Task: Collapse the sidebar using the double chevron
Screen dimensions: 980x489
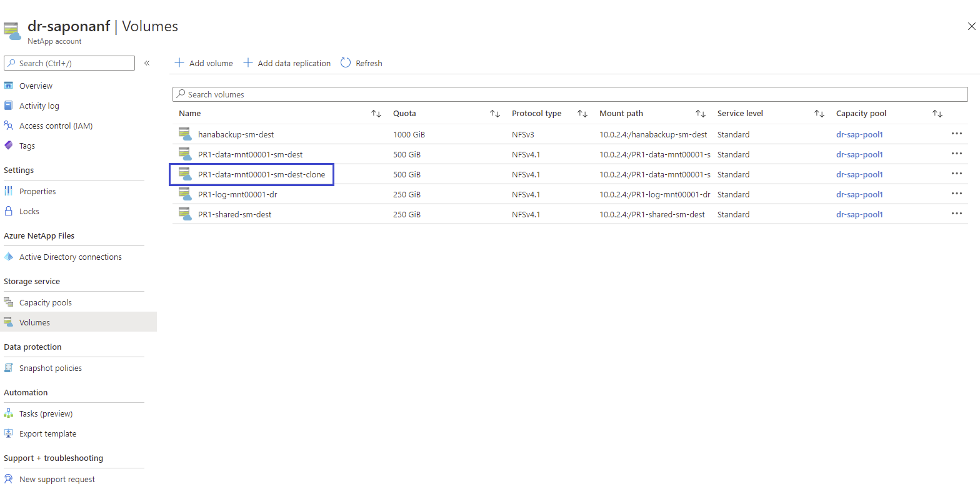Action: click(x=147, y=63)
